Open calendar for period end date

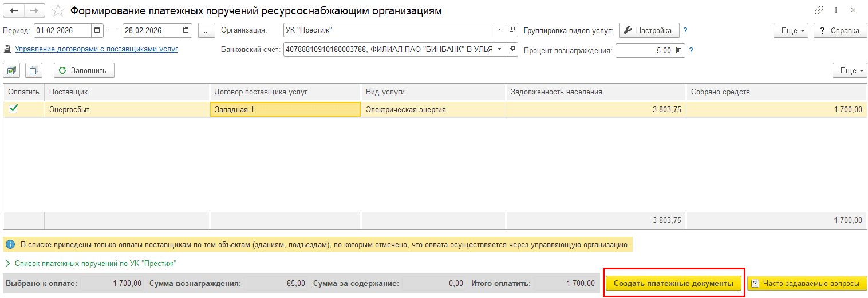pos(186,30)
